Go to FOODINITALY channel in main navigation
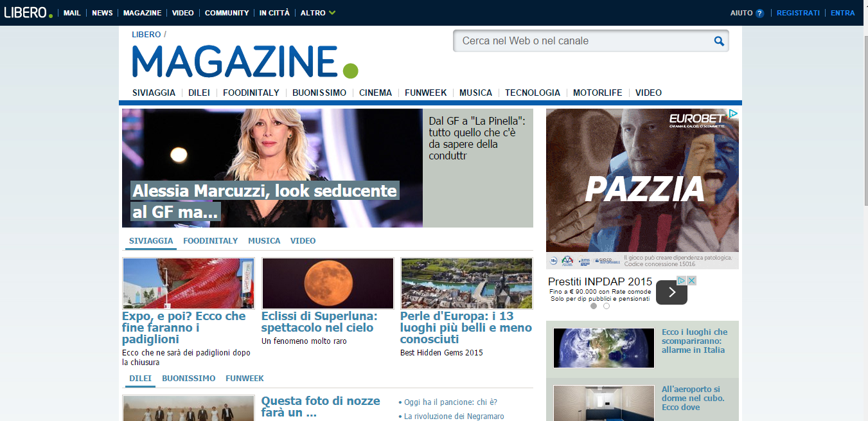The width and height of the screenshot is (868, 421). pos(251,93)
